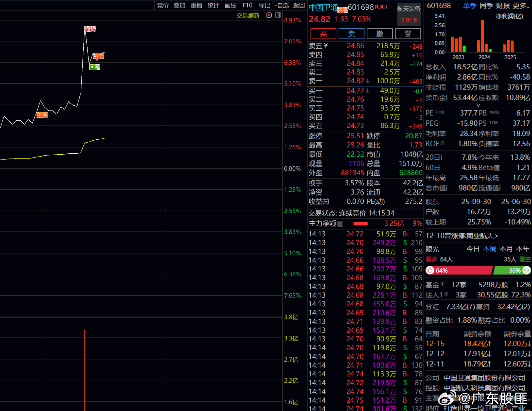Click 中国卫通集团股份有限公司 company name
Screen dimensions: 532x411
pyautogui.click(x=484, y=378)
